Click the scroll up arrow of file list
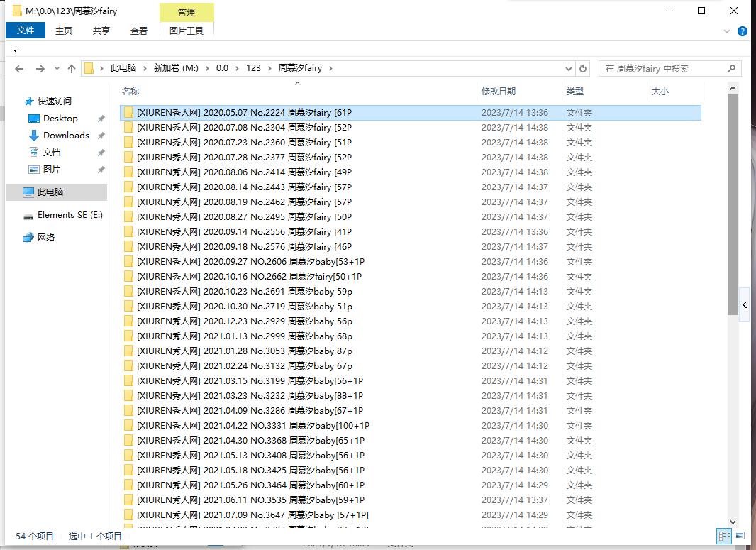The width and height of the screenshot is (756, 550). click(733, 88)
